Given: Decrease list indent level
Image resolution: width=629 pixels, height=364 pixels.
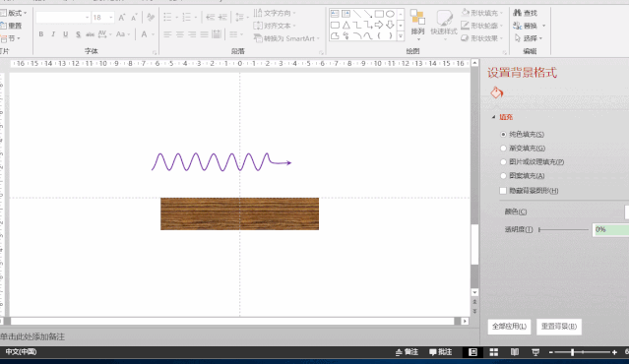Looking at the screenshot, I should [x=211, y=18].
